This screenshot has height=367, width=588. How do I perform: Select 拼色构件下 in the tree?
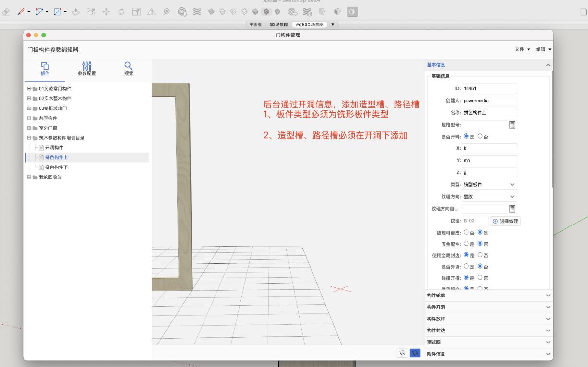56,167
